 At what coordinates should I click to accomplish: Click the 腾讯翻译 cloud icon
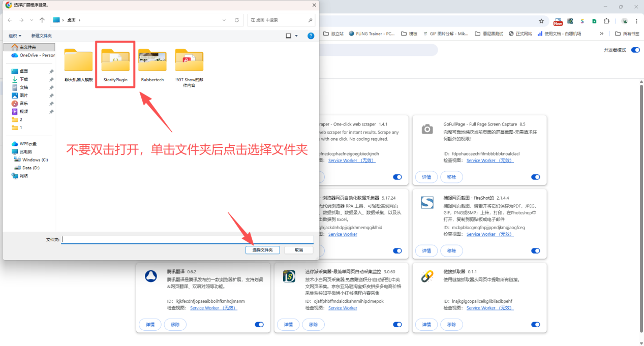(x=150, y=276)
